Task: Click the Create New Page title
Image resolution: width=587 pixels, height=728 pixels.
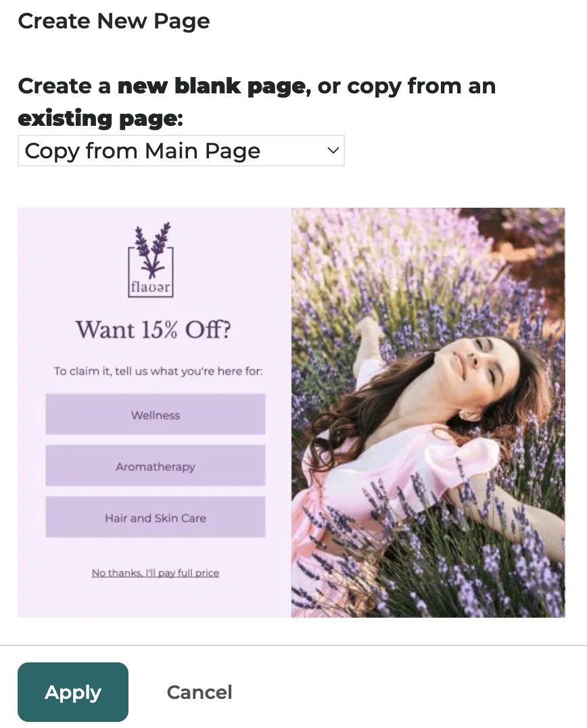Action: point(114,21)
